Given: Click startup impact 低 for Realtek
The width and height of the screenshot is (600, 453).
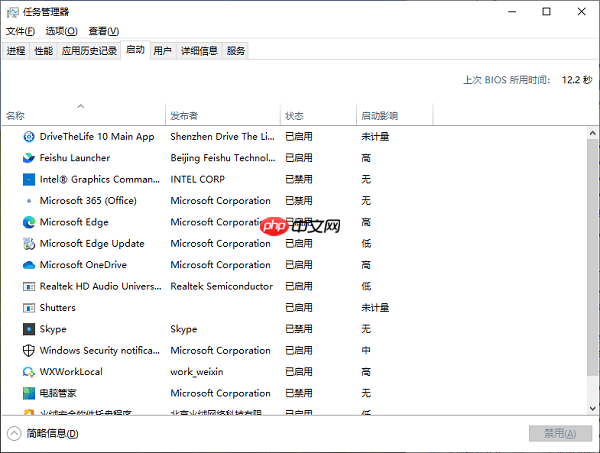Looking at the screenshot, I should 366,286.
